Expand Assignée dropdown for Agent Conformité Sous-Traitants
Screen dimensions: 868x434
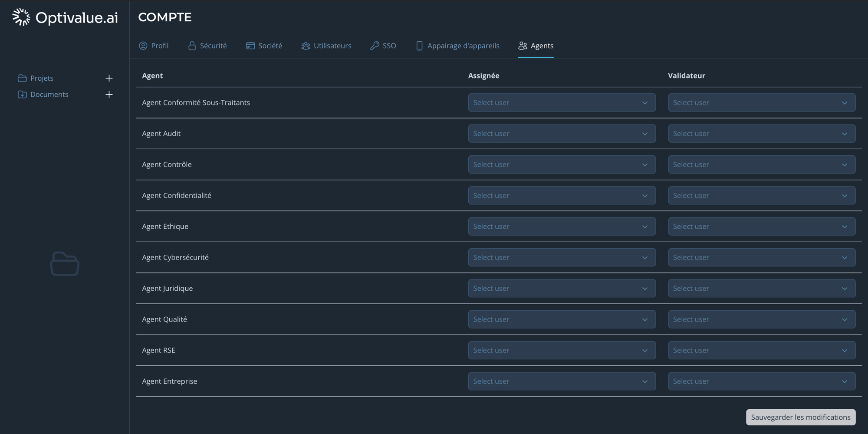(x=562, y=103)
